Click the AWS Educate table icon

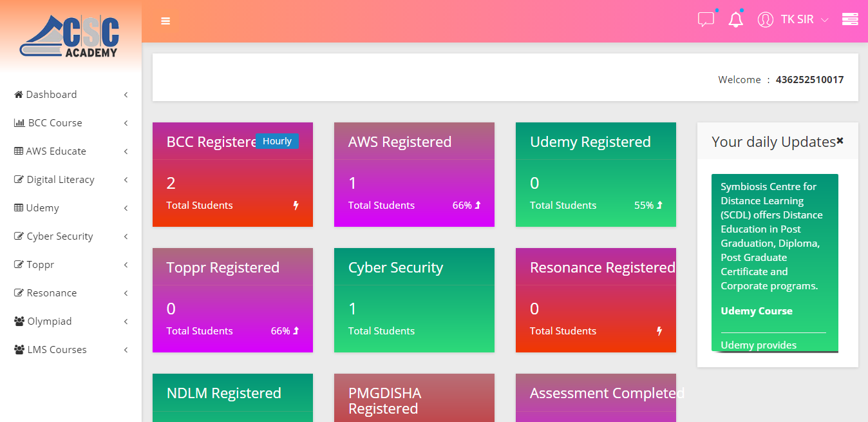tap(19, 151)
